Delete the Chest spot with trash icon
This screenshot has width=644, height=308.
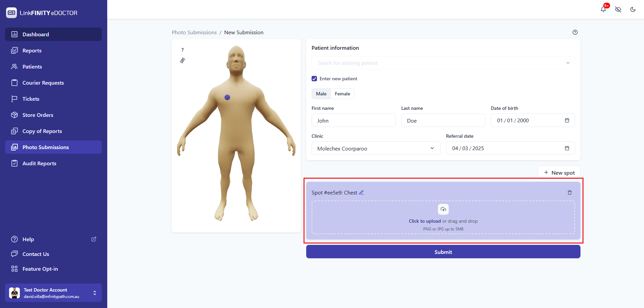click(x=569, y=192)
